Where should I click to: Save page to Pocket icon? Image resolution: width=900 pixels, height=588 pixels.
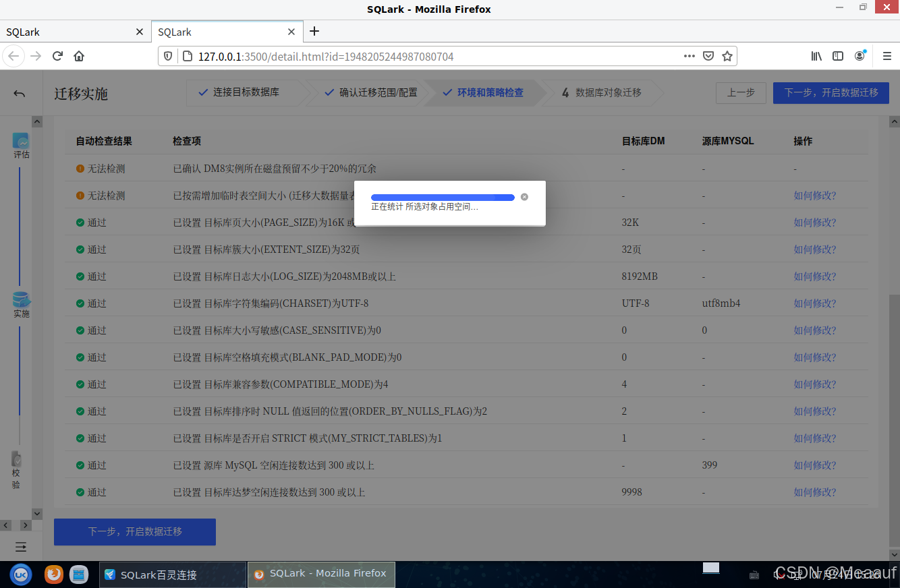(708, 56)
